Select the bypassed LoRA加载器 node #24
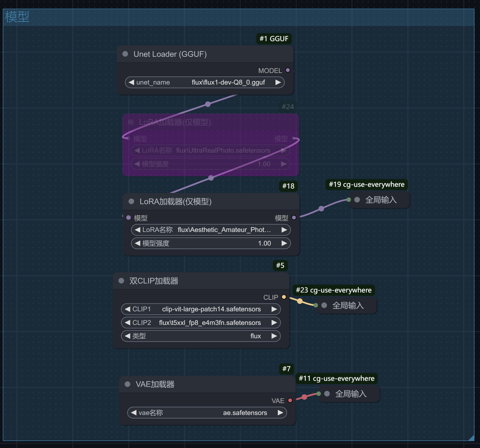Screen dimensions: 480x448 tap(211, 145)
